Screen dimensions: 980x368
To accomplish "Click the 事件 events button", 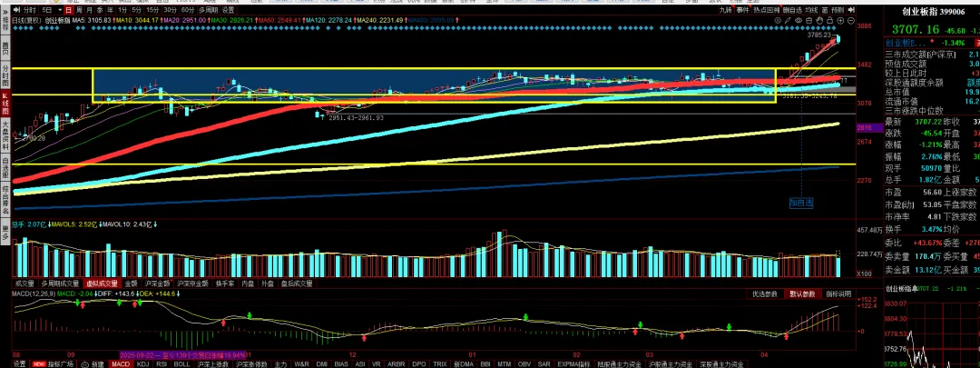I will pos(742,10).
